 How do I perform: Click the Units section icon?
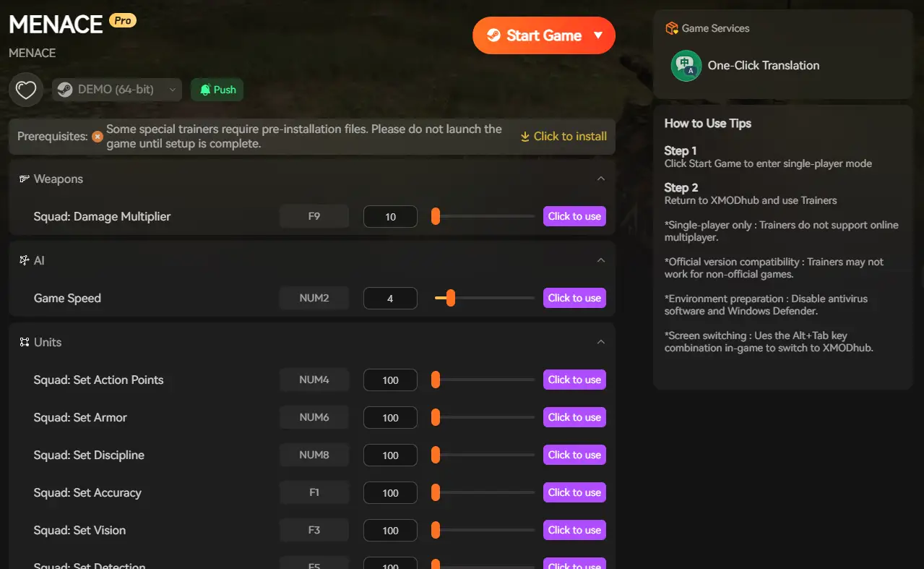25,342
